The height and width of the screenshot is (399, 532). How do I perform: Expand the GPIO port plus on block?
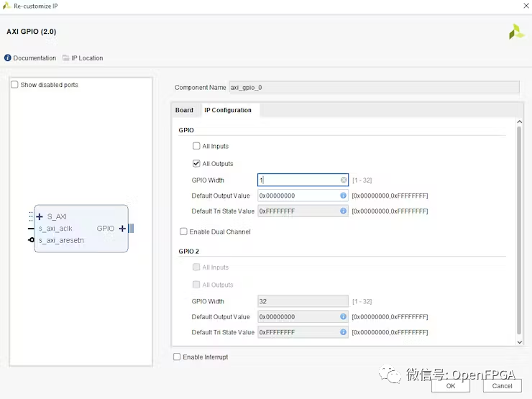(x=122, y=229)
